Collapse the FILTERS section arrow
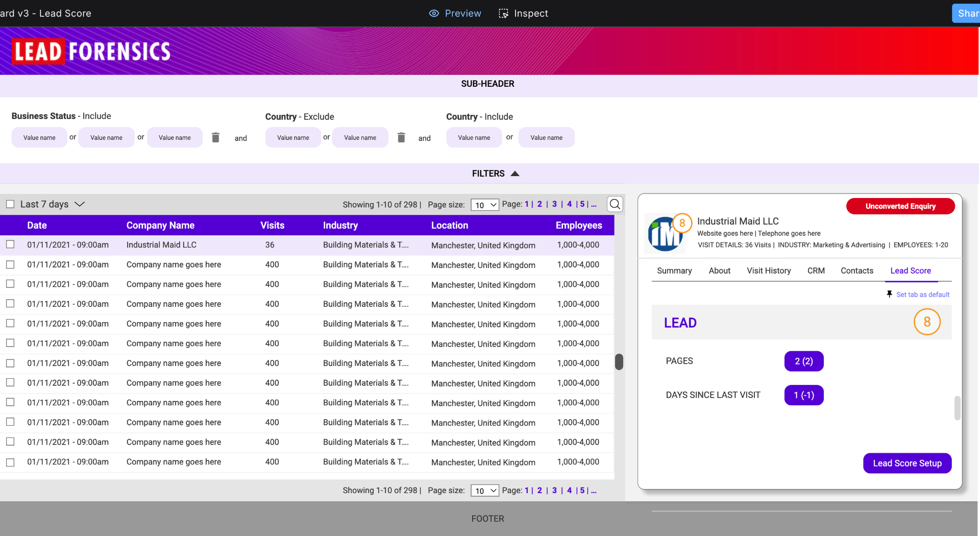980x536 pixels. click(x=515, y=174)
